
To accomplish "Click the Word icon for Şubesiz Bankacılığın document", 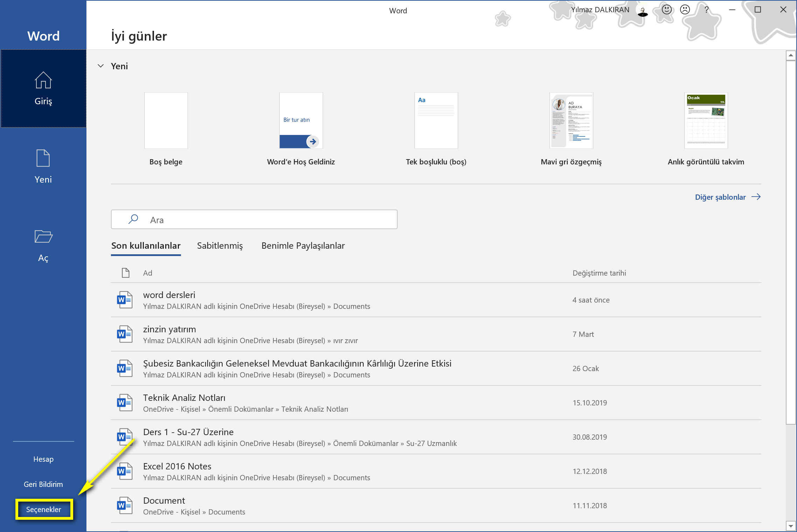I will [x=125, y=368].
